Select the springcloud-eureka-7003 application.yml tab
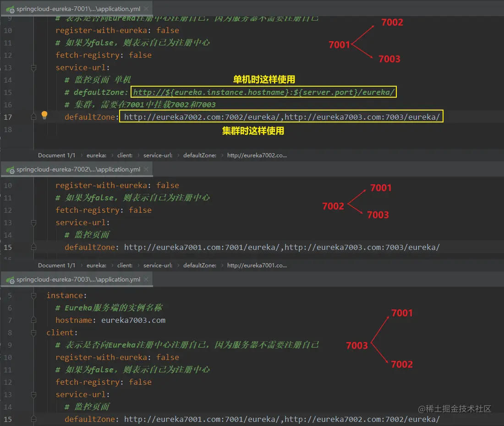This screenshot has width=504, height=426. coord(77,279)
